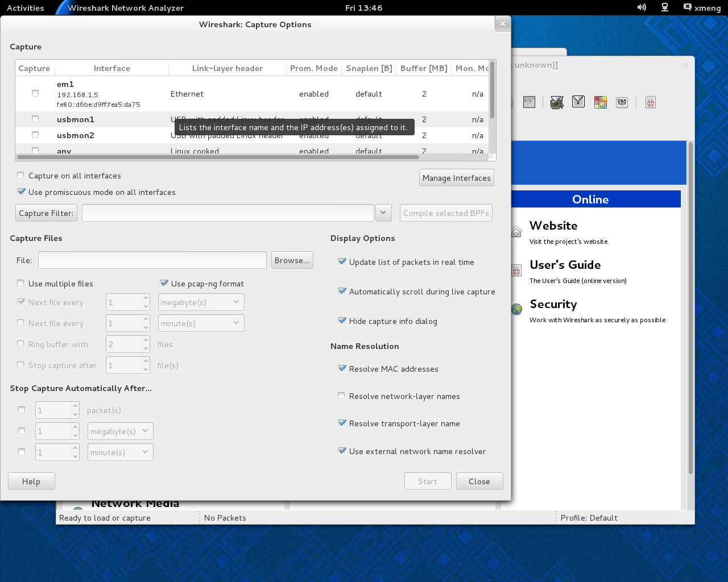The height and width of the screenshot is (582, 728).
Task: Increase the Ring buffer files stepper
Action: (x=146, y=340)
